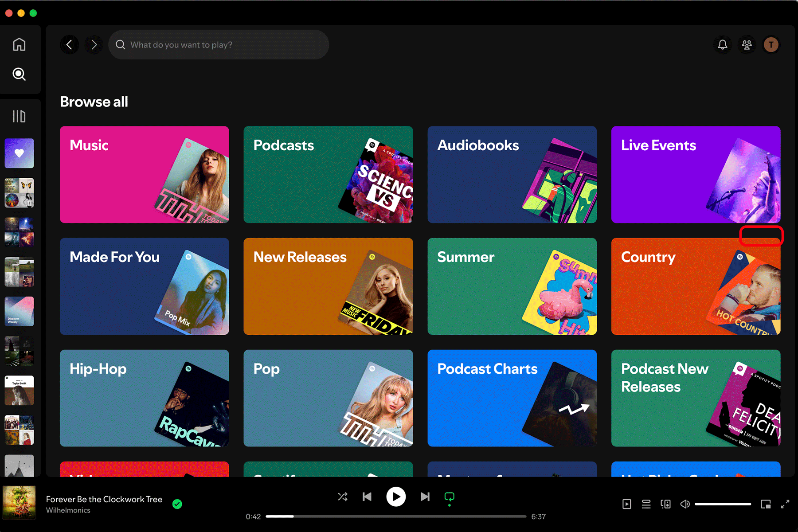Viewport: 798px width, 532px height.
Task: Enter full screen mode
Action: [786, 504]
